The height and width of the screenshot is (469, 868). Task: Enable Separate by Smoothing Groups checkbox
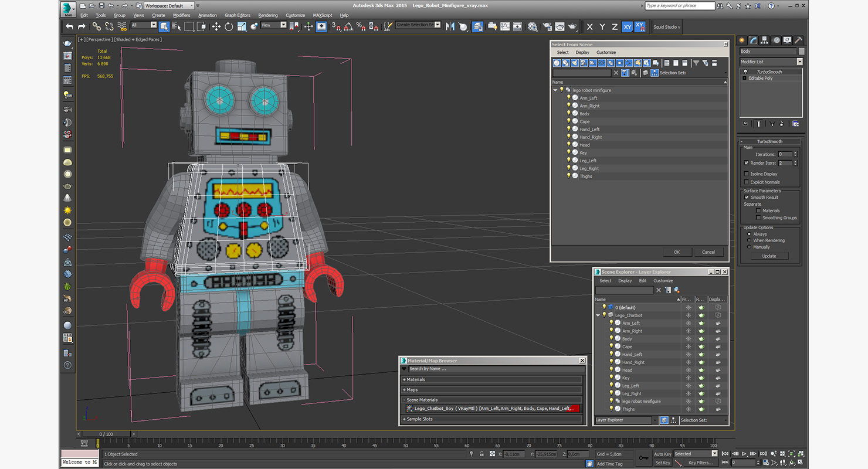(x=758, y=217)
